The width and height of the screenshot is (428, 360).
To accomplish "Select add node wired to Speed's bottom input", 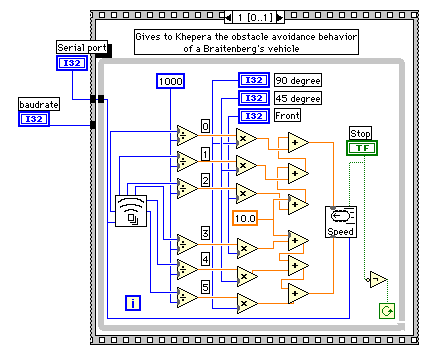I will click(298, 294).
